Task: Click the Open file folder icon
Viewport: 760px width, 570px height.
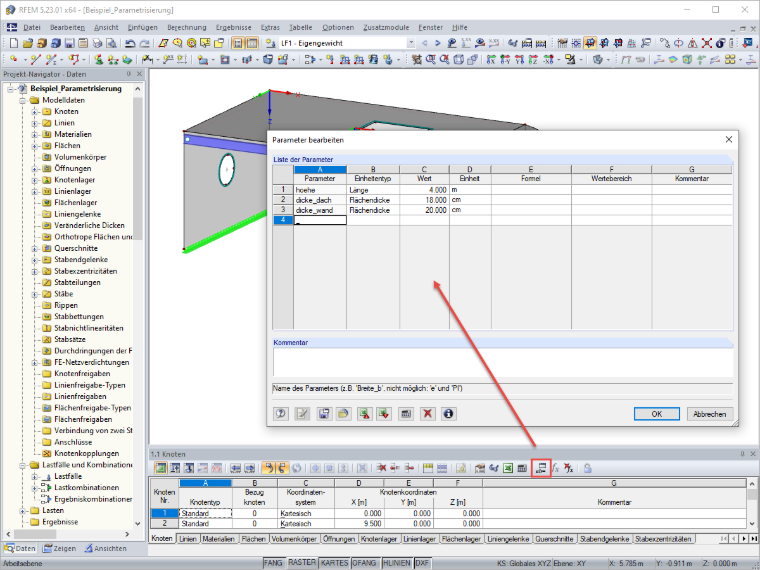Action: tap(28, 43)
